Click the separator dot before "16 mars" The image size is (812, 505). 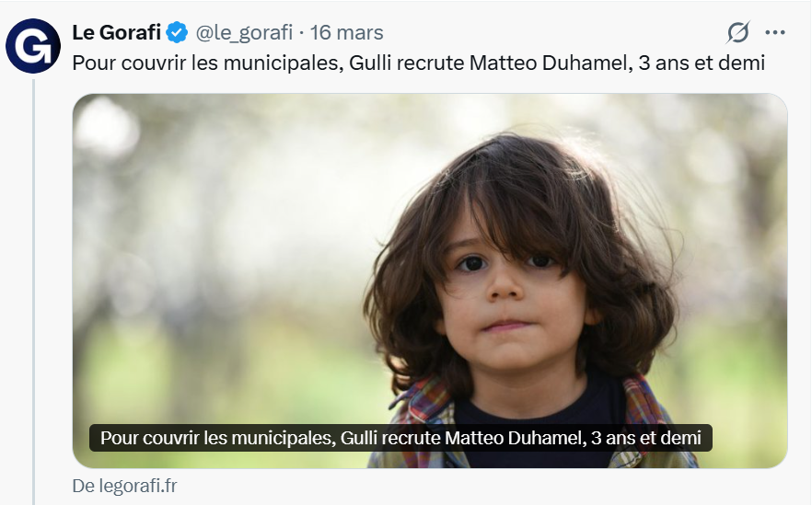302,33
